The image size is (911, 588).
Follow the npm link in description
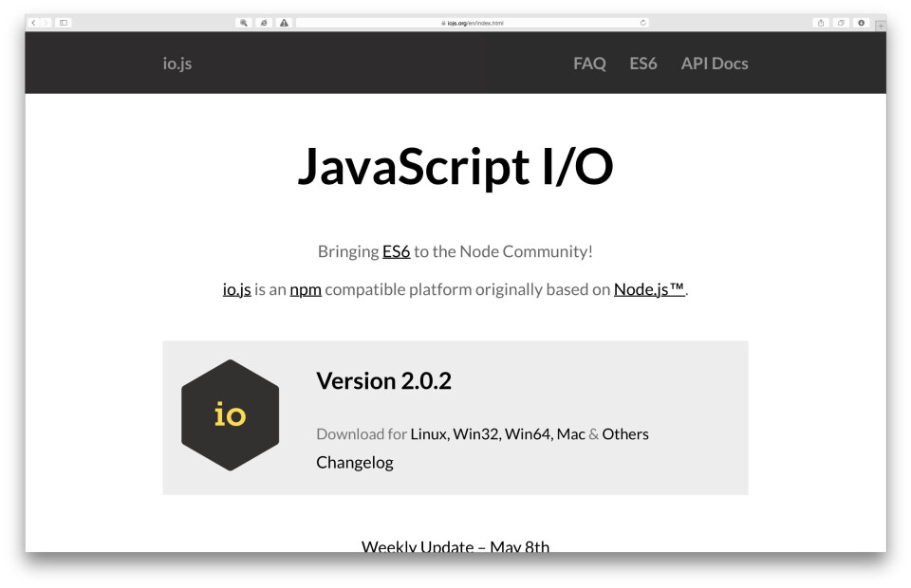[306, 289]
